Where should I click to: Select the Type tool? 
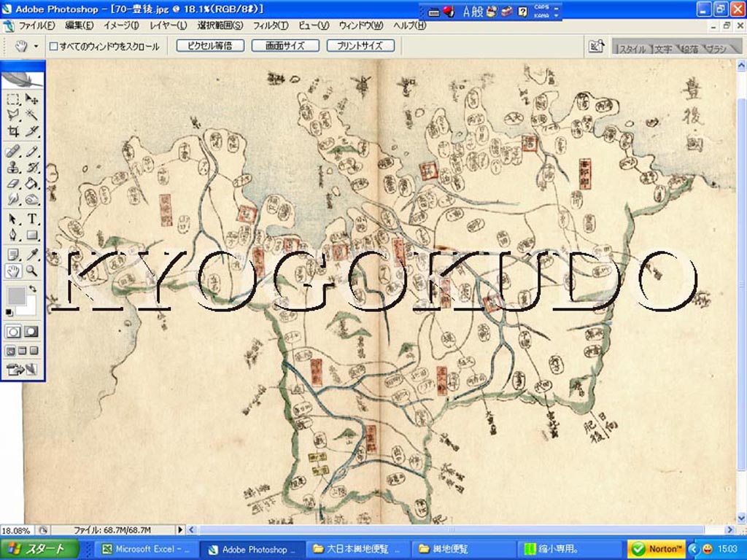31,219
